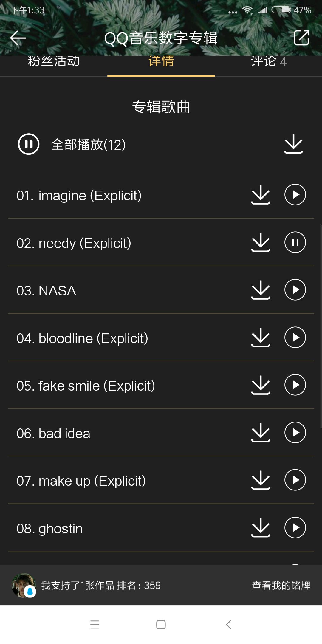Pause the playing song needy
The image size is (322, 644).
pos(295,242)
